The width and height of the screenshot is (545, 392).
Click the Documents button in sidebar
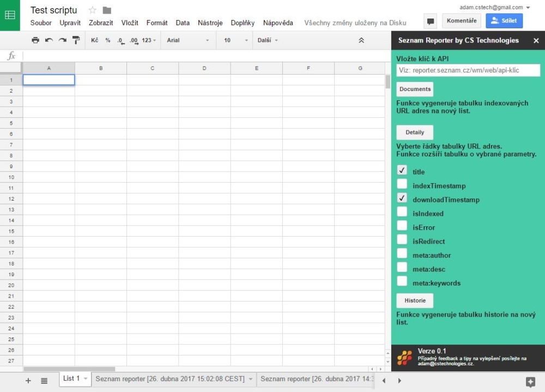point(415,89)
